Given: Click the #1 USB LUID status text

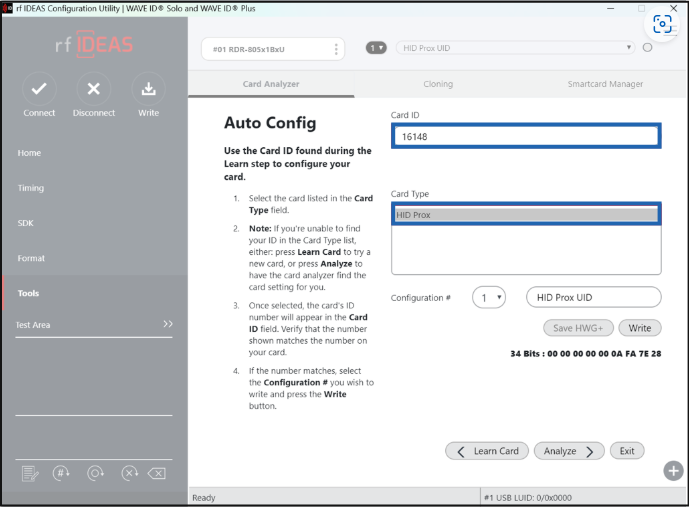Looking at the screenshot, I should (528, 498).
